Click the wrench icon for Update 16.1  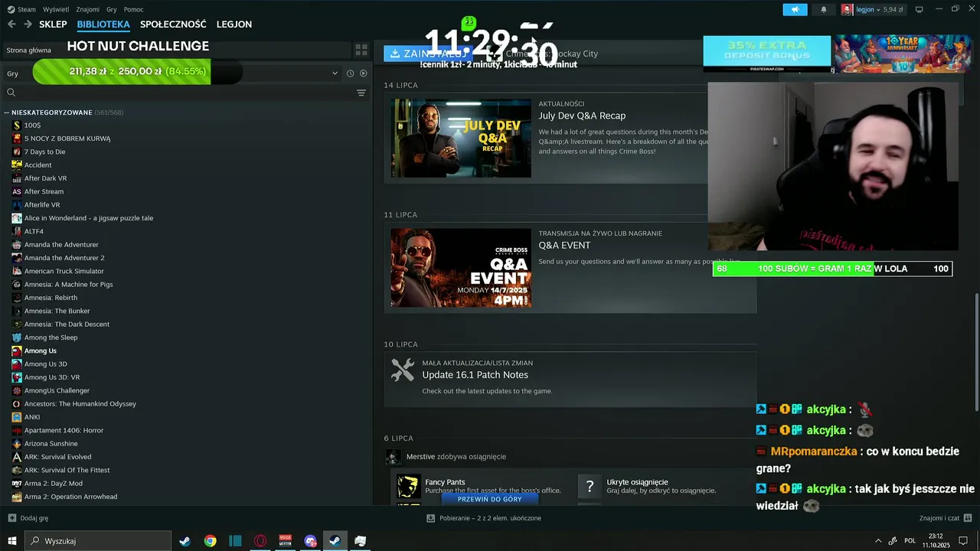[403, 370]
